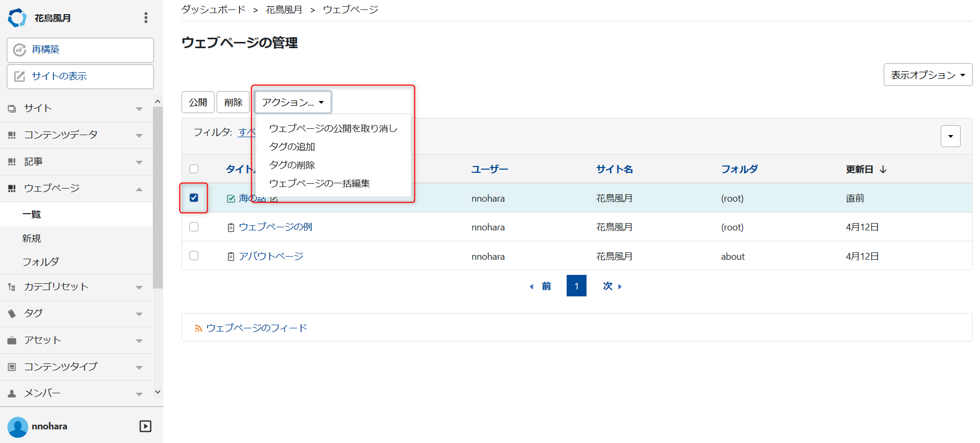The width and height of the screenshot is (980, 443).
Task: Open the ウェブページのフィード link
Action: tap(256, 328)
